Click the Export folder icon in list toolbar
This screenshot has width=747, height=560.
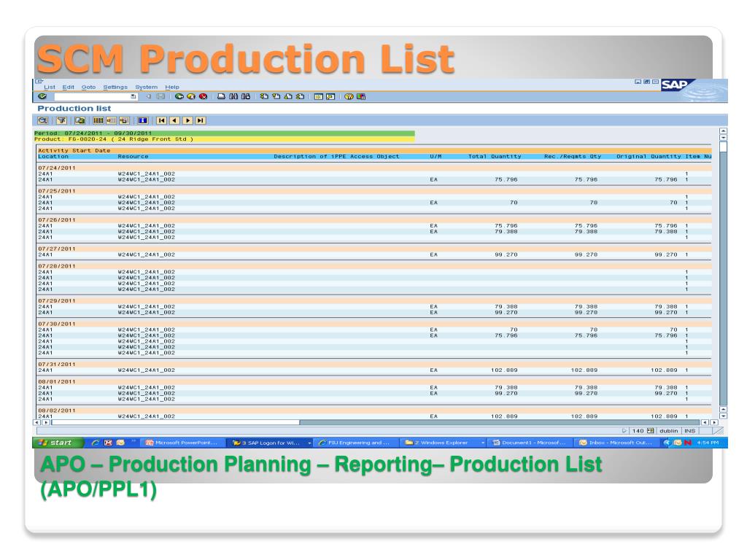click(x=80, y=120)
